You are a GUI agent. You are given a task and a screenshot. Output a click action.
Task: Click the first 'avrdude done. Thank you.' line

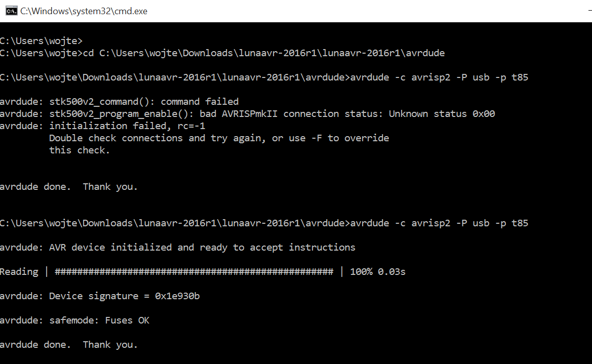pyautogui.click(x=69, y=186)
